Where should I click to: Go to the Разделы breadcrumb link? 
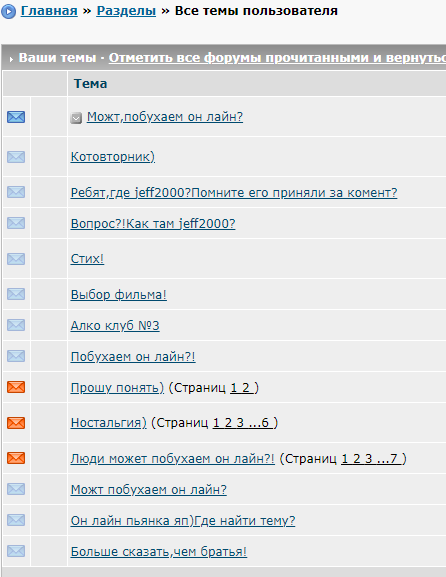pos(126,11)
